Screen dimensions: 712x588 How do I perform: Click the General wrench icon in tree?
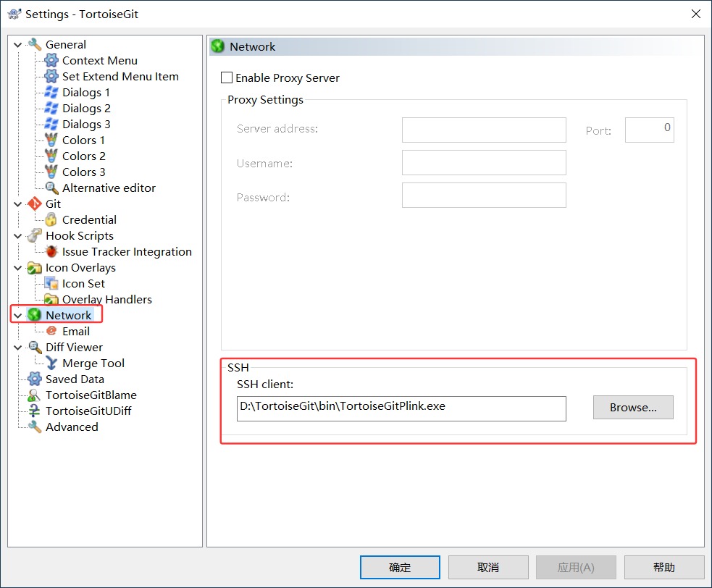point(35,44)
